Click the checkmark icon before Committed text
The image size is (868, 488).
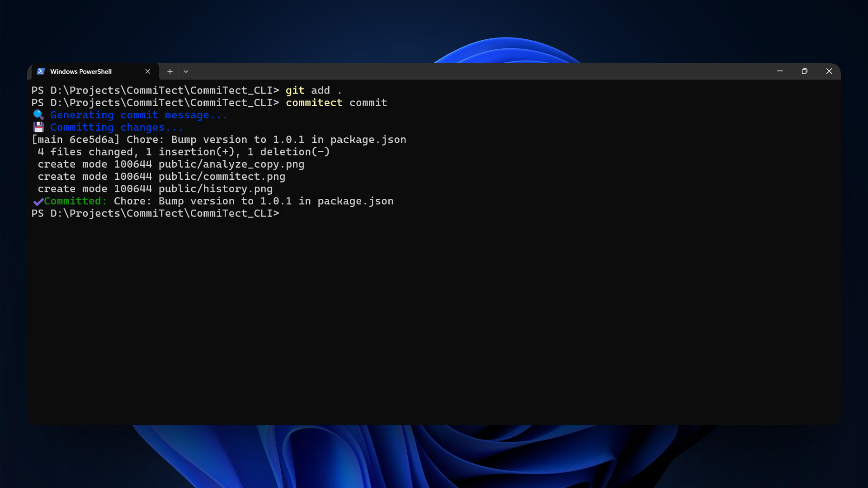pyautogui.click(x=38, y=201)
